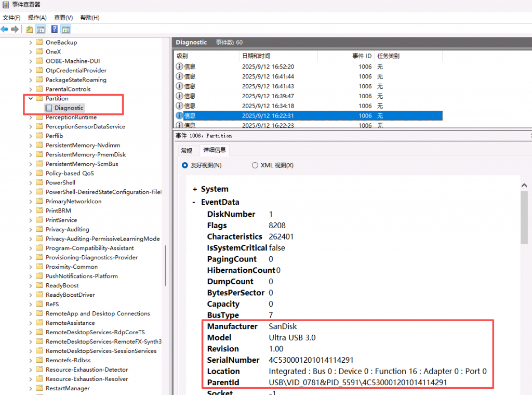Image resolution: width=532 pixels, height=395 pixels.
Task: Select the XML 视图(X) radio button
Action: tap(255, 165)
